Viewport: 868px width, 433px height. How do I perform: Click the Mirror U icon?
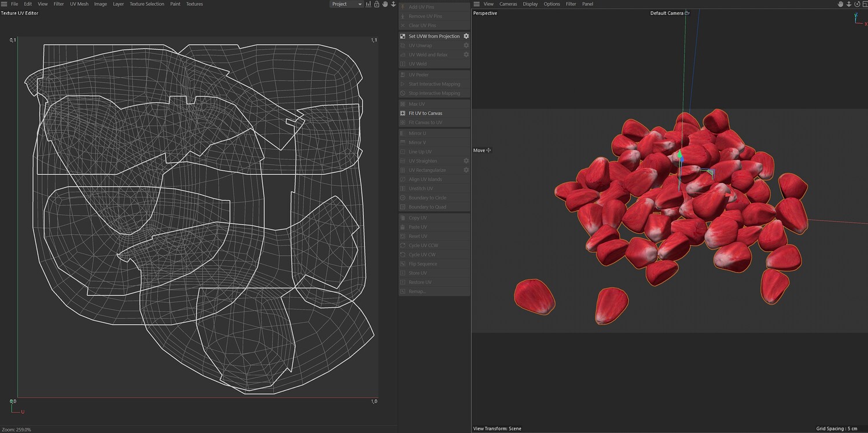pos(403,133)
